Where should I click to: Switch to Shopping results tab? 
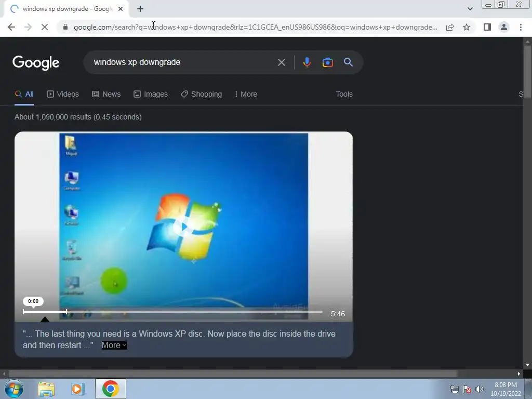tap(201, 95)
